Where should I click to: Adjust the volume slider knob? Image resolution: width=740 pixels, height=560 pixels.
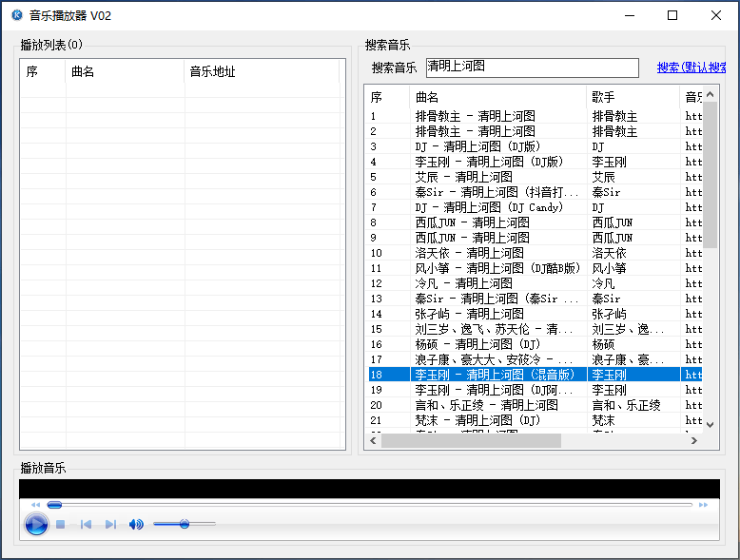tap(185, 524)
